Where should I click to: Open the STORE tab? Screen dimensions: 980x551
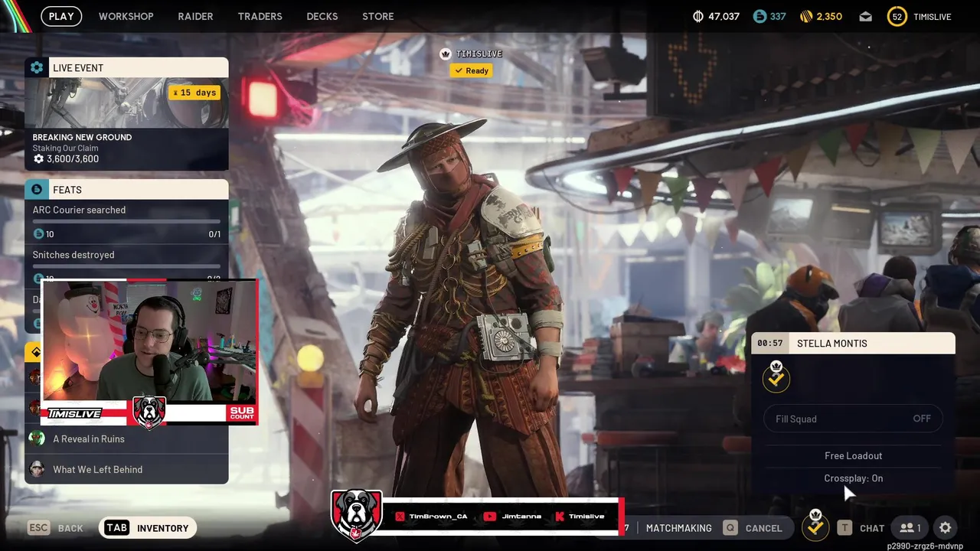378,16
